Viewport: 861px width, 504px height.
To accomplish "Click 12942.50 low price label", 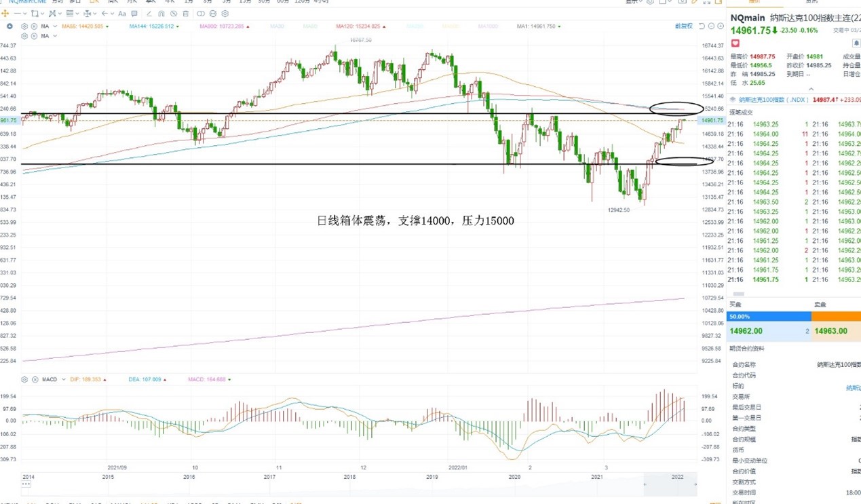I will [x=618, y=210].
